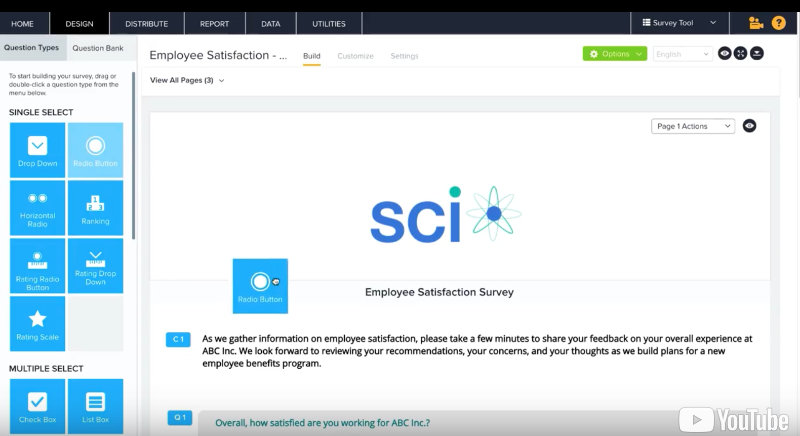Switch to the Question Bank tab

pyautogui.click(x=98, y=48)
